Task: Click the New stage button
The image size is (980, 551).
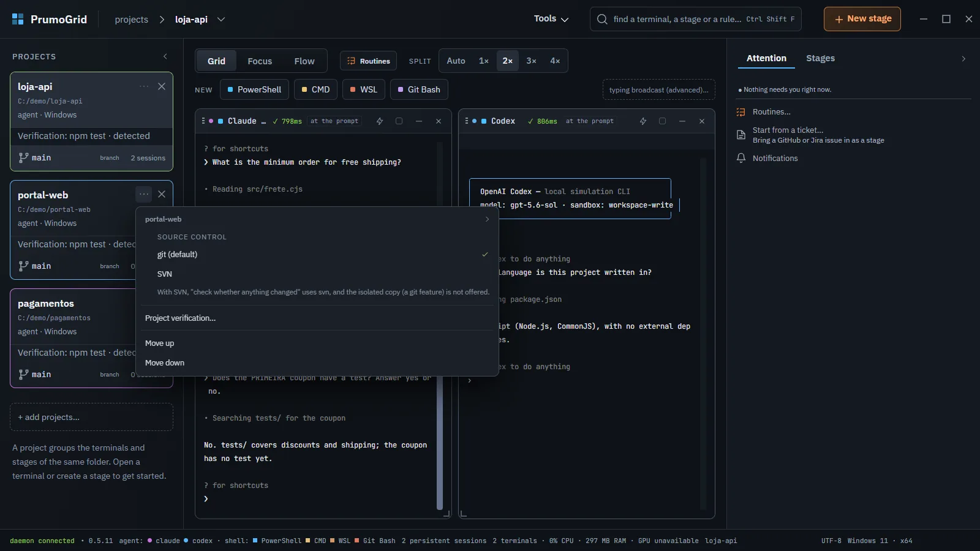Action: [x=862, y=19]
